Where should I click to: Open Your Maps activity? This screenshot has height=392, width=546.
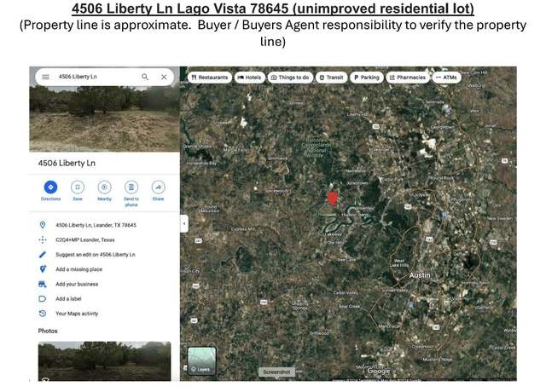[x=77, y=314]
